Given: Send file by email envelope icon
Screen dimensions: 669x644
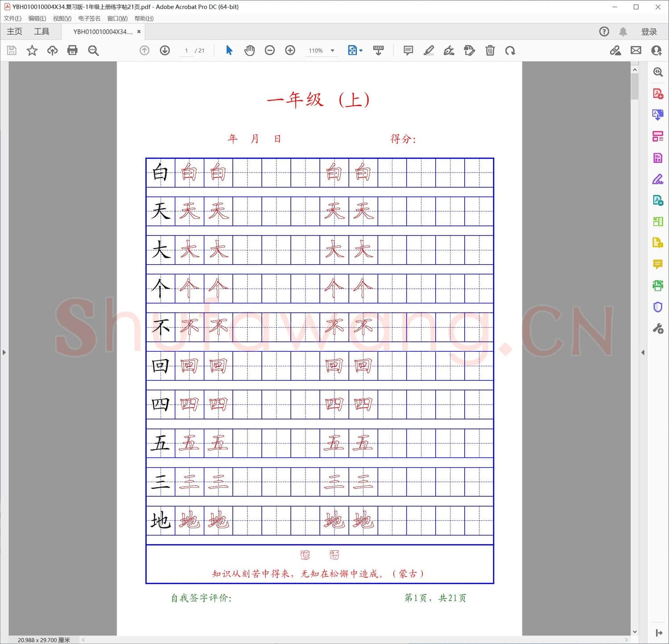Looking at the screenshot, I should point(636,50).
